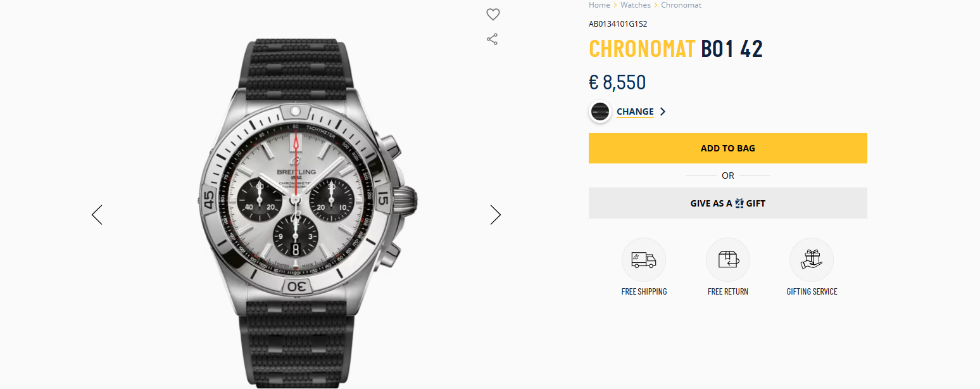
Task: Click the free return box icon
Action: [x=727, y=260]
